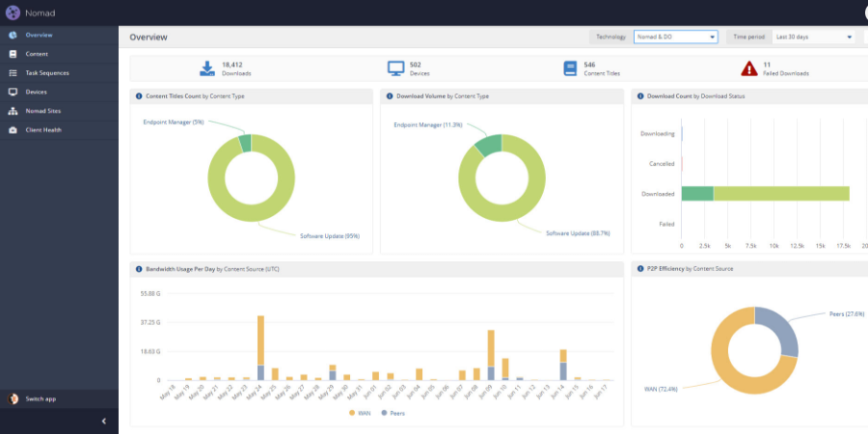
Task: Click info icon beside Bandwidth Usage Per Day
Action: coord(139,269)
